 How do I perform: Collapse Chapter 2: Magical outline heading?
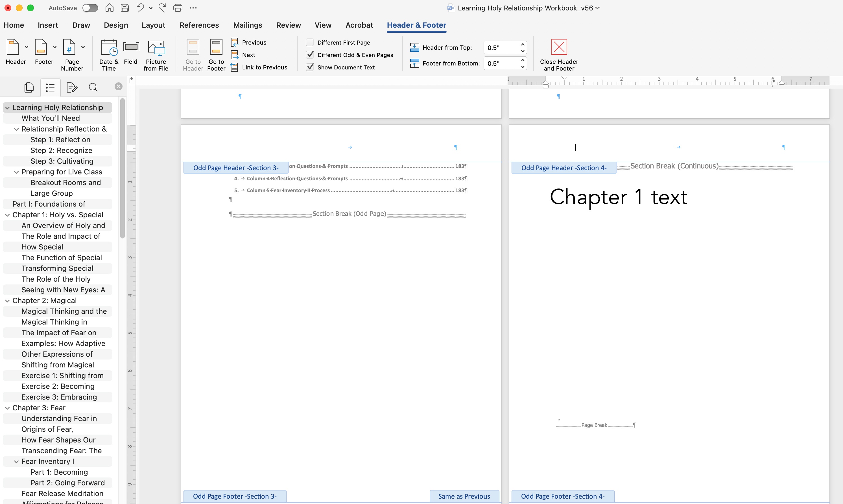[x=7, y=301]
